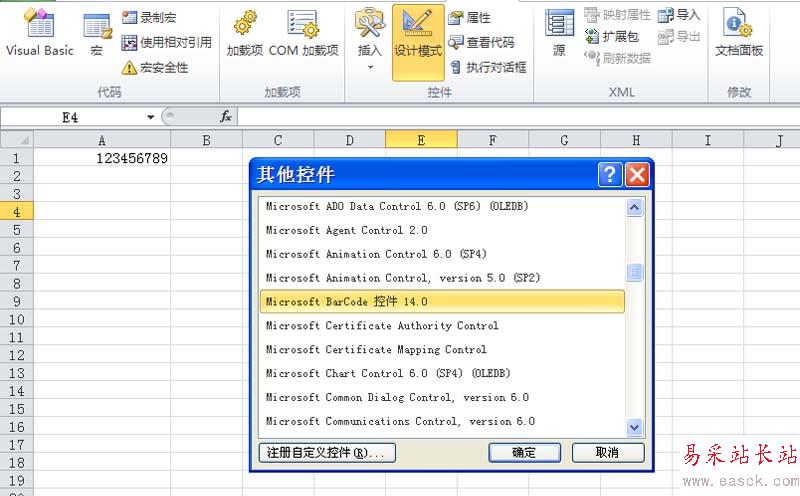
Task: Select column G header
Action: pos(565,140)
